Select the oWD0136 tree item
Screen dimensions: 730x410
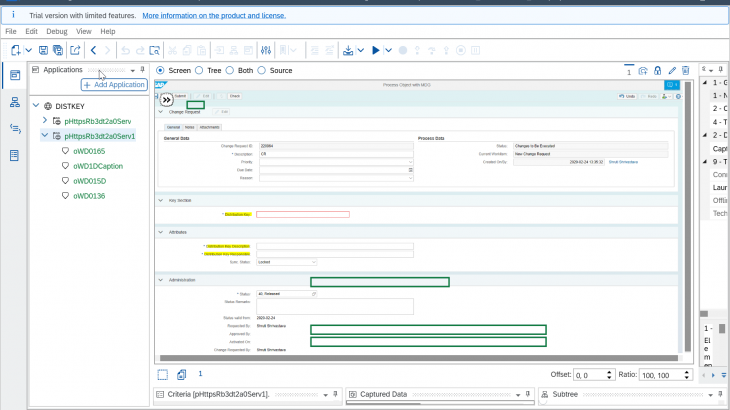click(x=89, y=196)
